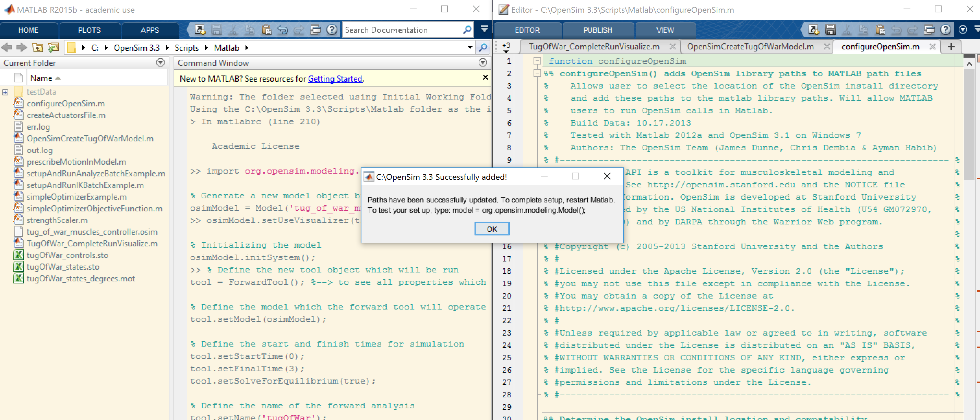This screenshot has width=980, height=420.
Task: Click Scripts in address path
Action: point(187,48)
